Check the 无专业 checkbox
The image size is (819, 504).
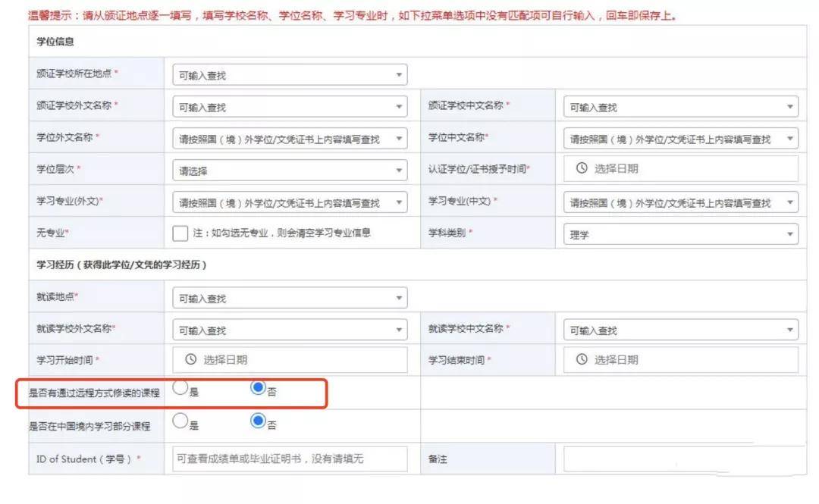tap(180, 233)
